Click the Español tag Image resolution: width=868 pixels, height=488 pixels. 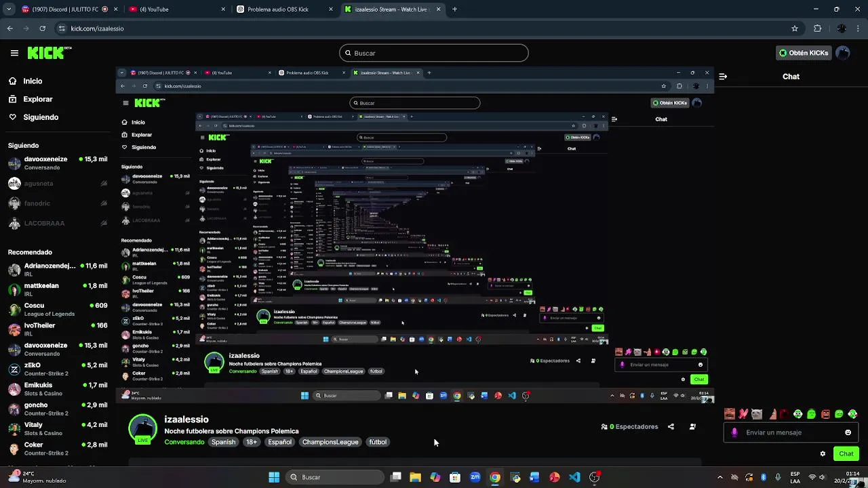click(279, 443)
